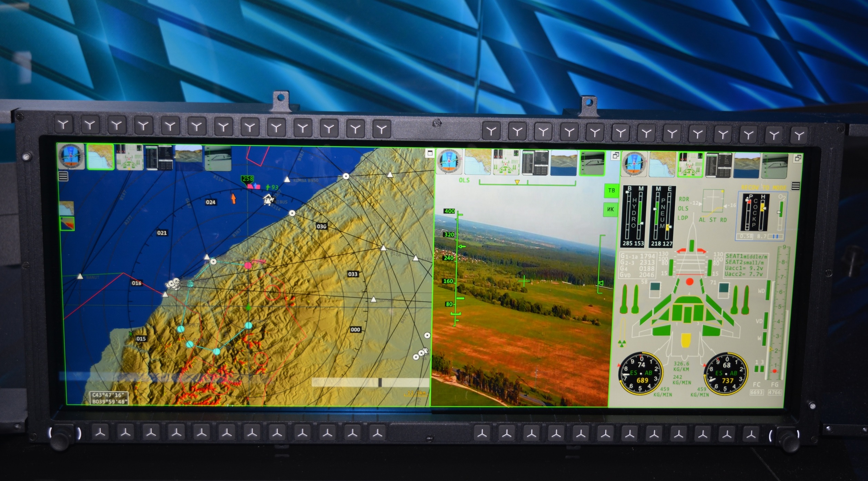Open hamburger menu on aircraft systems panel
The width and height of the screenshot is (868, 481).
796,186
